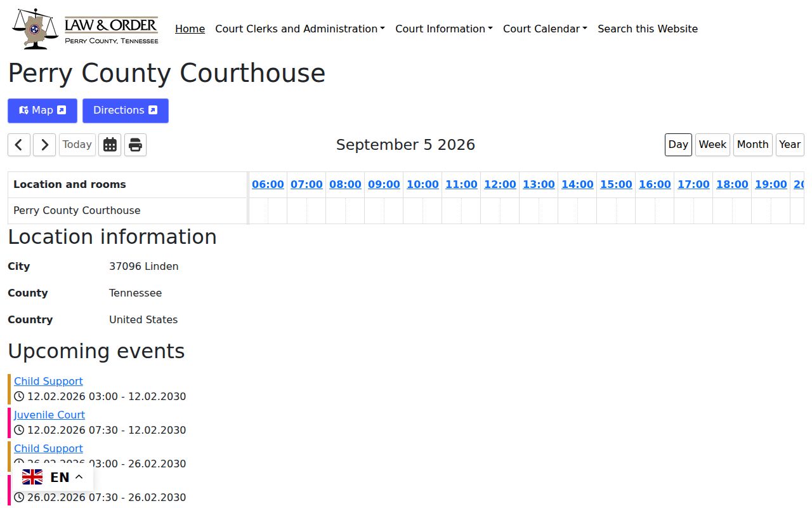Switch to Day view
The height and width of the screenshot is (508, 812).
(678, 145)
